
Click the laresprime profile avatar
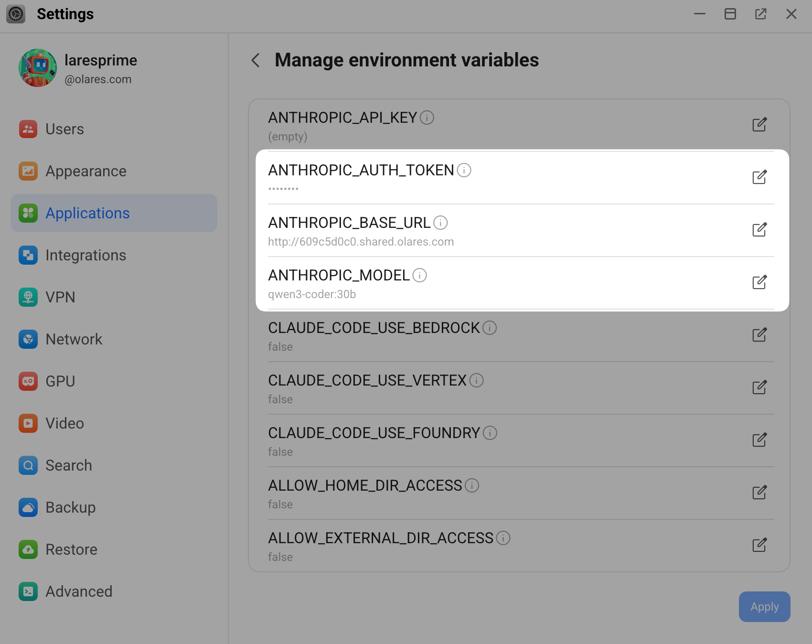point(38,68)
